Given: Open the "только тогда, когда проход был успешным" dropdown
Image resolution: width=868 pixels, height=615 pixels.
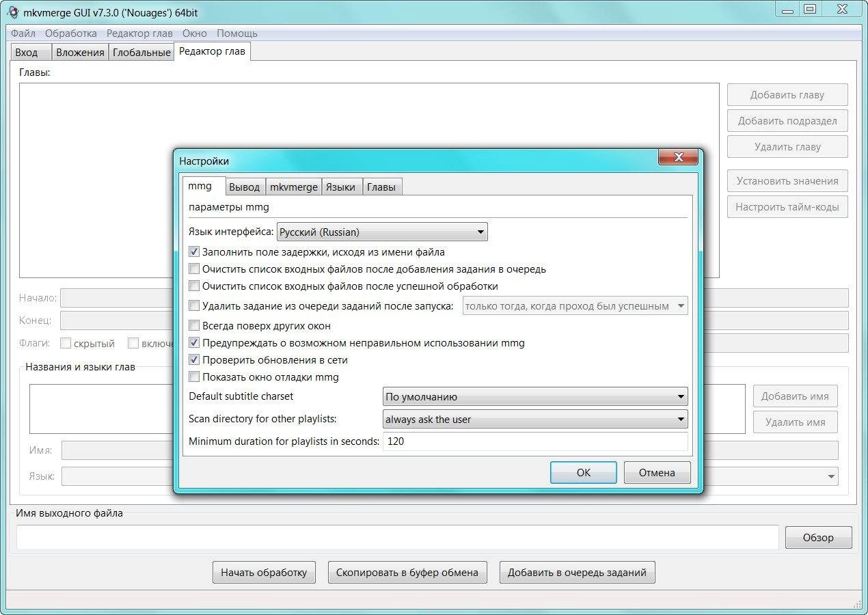Looking at the screenshot, I should tap(575, 306).
